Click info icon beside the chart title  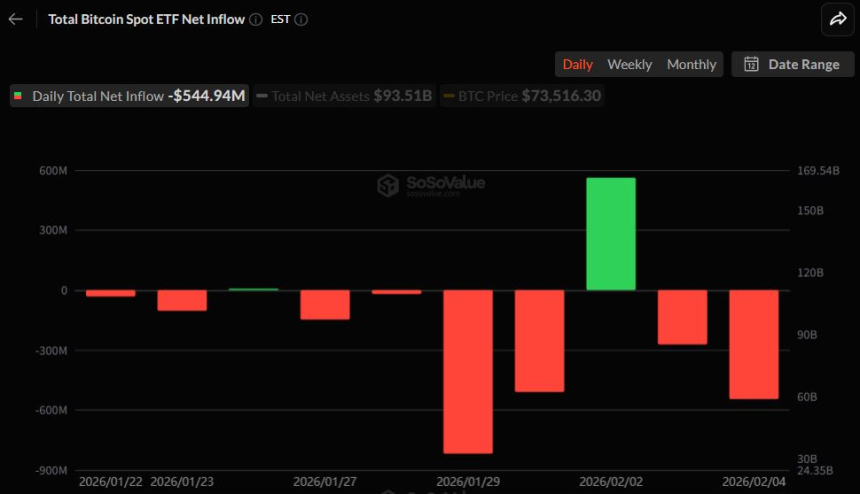coord(256,19)
